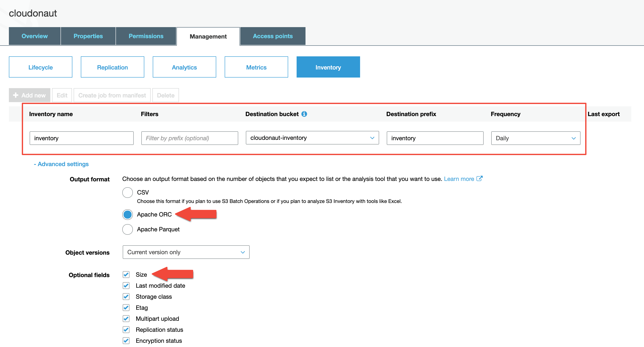Open the Access points tab
Viewport: 644px width, 347px height.
pos(273,36)
